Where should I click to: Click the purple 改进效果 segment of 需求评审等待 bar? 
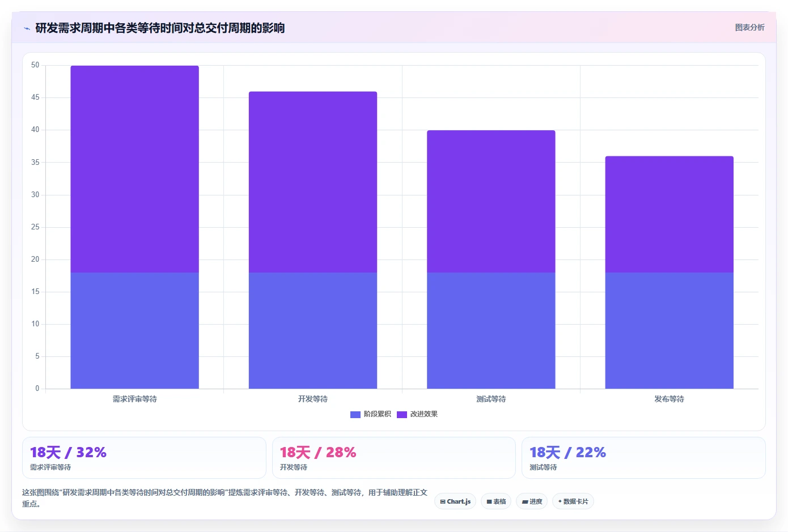pos(134,169)
